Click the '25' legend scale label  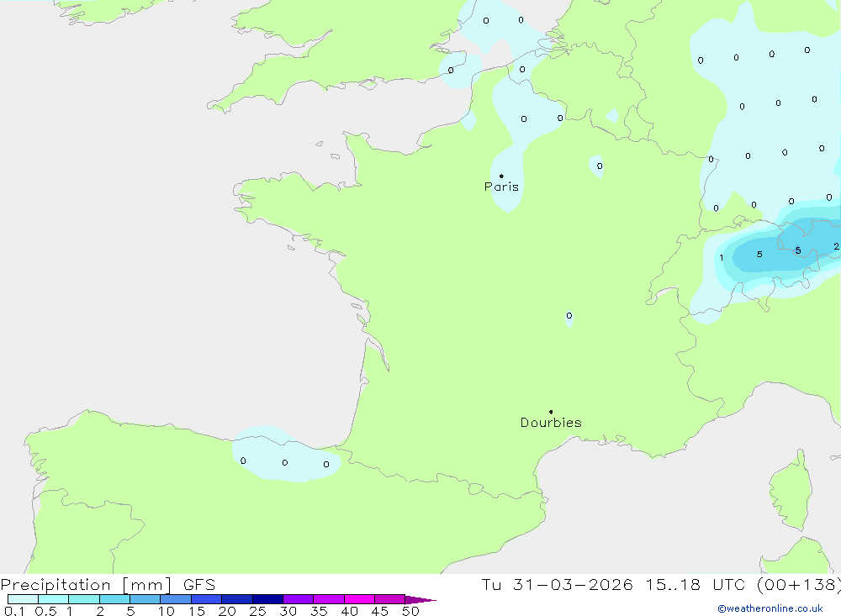point(258,611)
